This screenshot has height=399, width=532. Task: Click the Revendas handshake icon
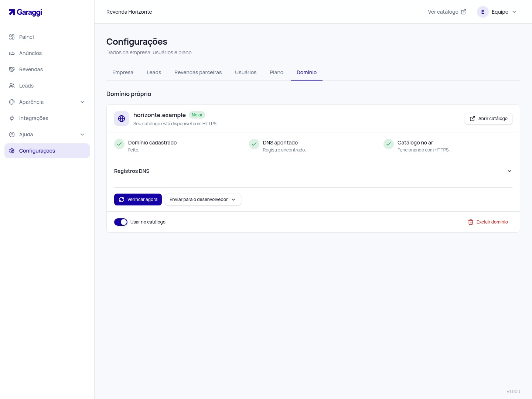click(12, 69)
